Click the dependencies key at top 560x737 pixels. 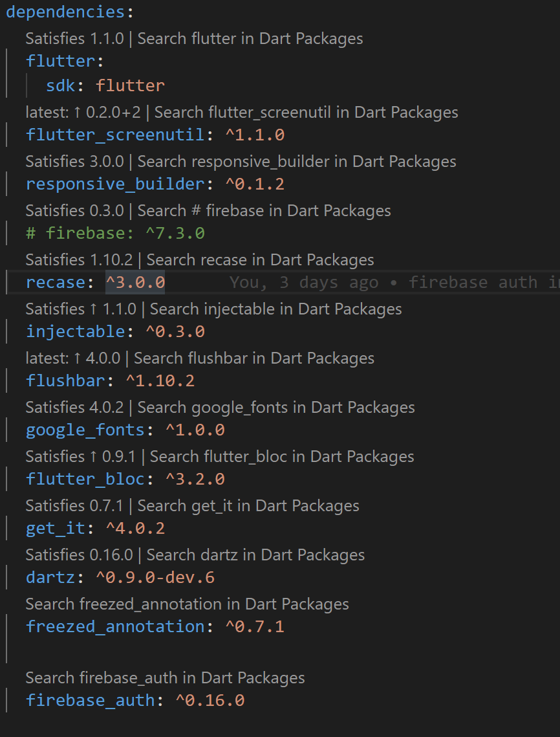pyautogui.click(x=65, y=12)
